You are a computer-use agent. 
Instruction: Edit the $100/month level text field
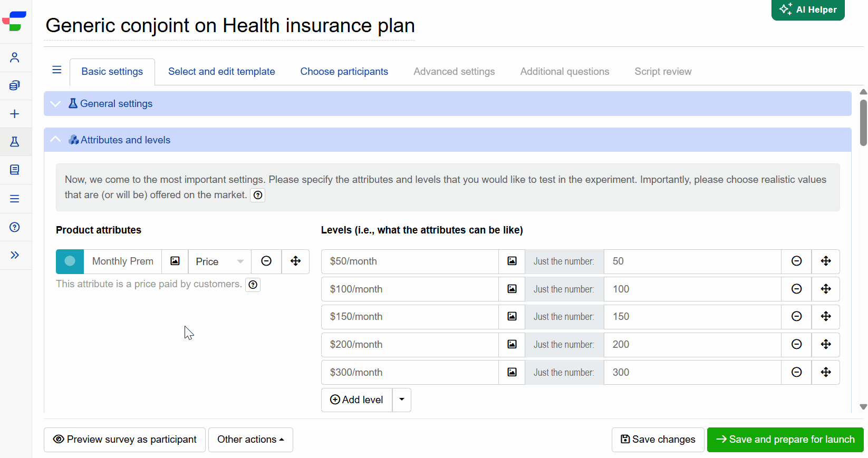410,289
